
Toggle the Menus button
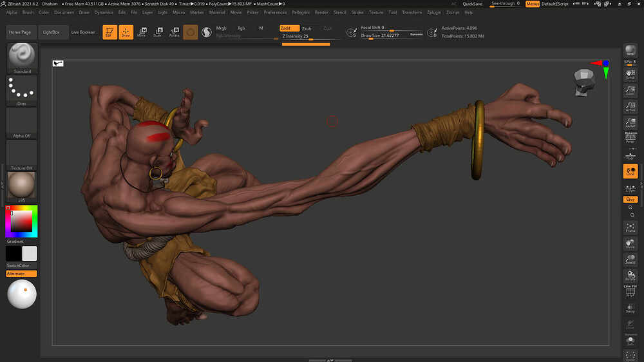coord(533,4)
